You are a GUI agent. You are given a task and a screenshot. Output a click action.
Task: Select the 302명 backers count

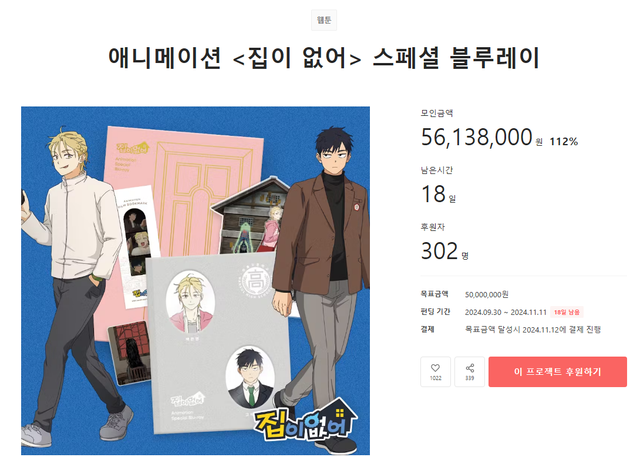click(445, 251)
